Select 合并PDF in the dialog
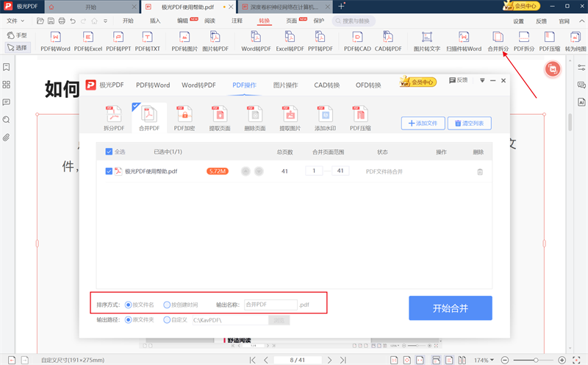This screenshot has width=588, height=365. pyautogui.click(x=149, y=118)
